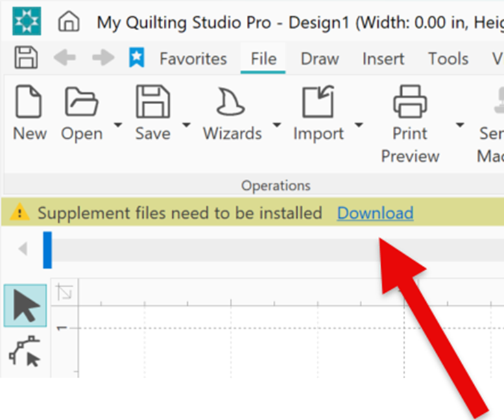
Task: Click the quick Save floppy disk icon
Action: 26,58
